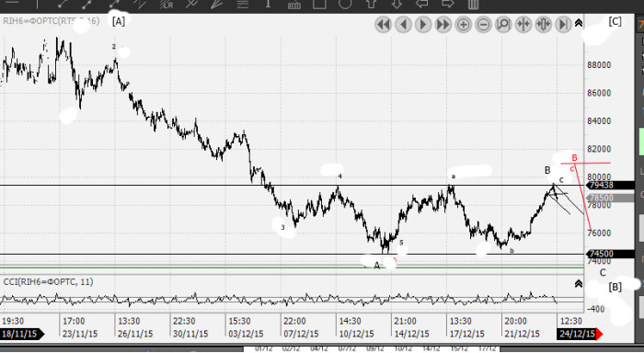Click the -400 CCI scale label
This screenshot has width=644, height=353.
(595, 309)
